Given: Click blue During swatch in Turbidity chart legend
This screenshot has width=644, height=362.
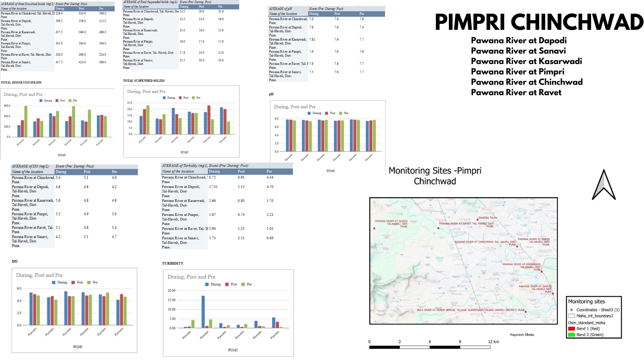Looking at the screenshot, I should [207, 284].
